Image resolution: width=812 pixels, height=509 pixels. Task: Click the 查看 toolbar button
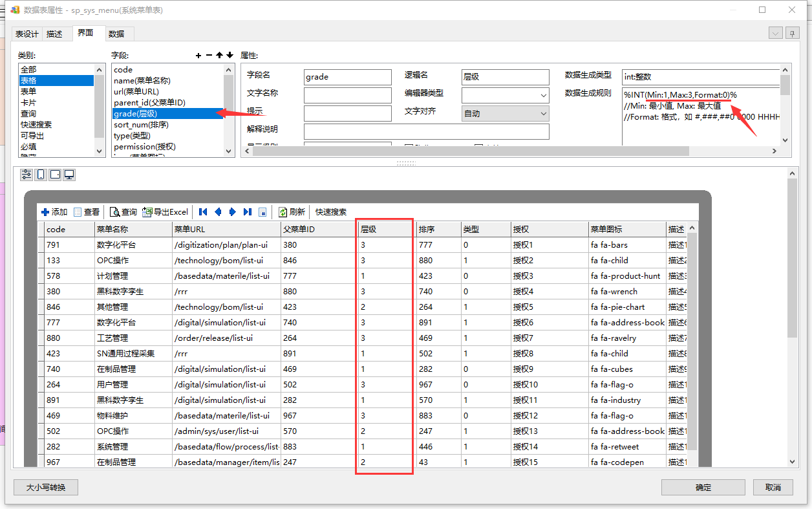click(x=87, y=212)
